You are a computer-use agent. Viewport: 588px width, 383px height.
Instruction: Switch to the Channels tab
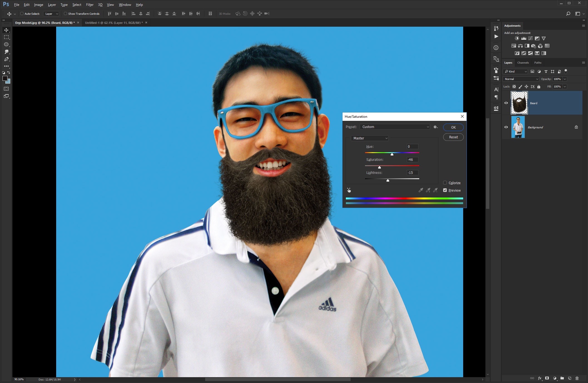click(x=523, y=63)
